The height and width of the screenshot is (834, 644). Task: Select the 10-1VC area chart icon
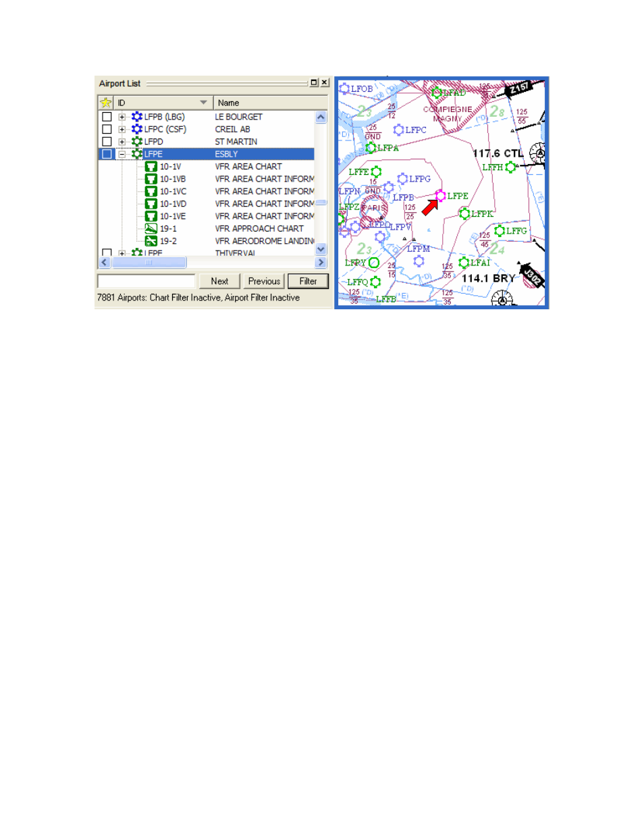(x=151, y=192)
